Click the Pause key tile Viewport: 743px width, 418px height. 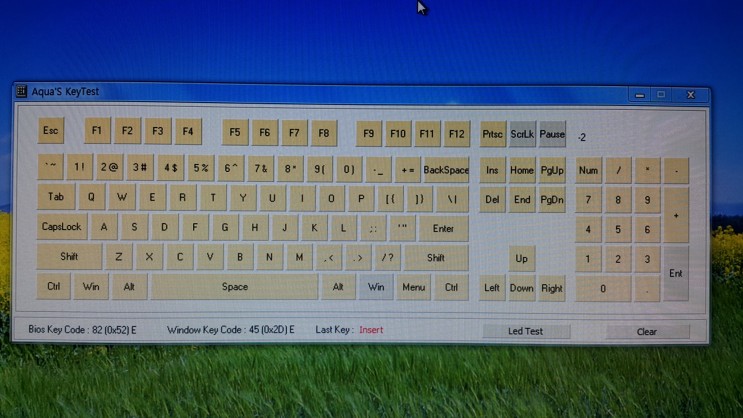[x=553, y=134]
